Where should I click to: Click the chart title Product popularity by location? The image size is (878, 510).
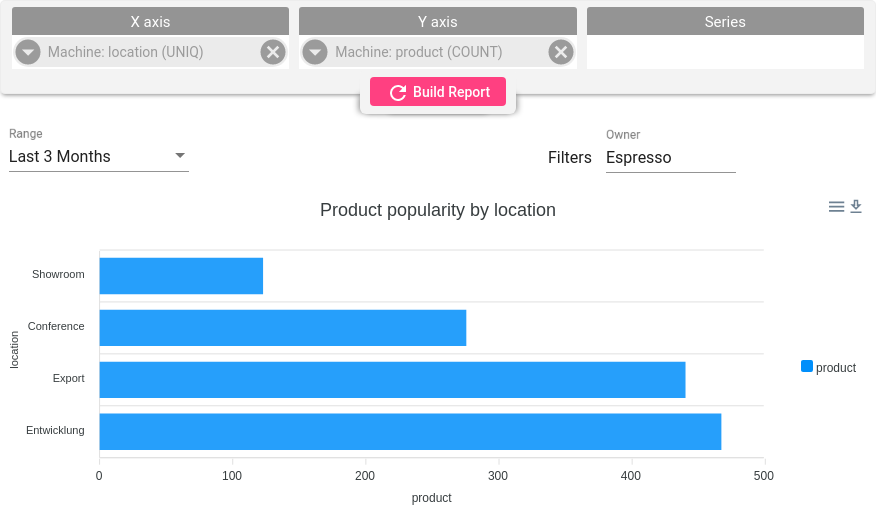tap(438, 210)
